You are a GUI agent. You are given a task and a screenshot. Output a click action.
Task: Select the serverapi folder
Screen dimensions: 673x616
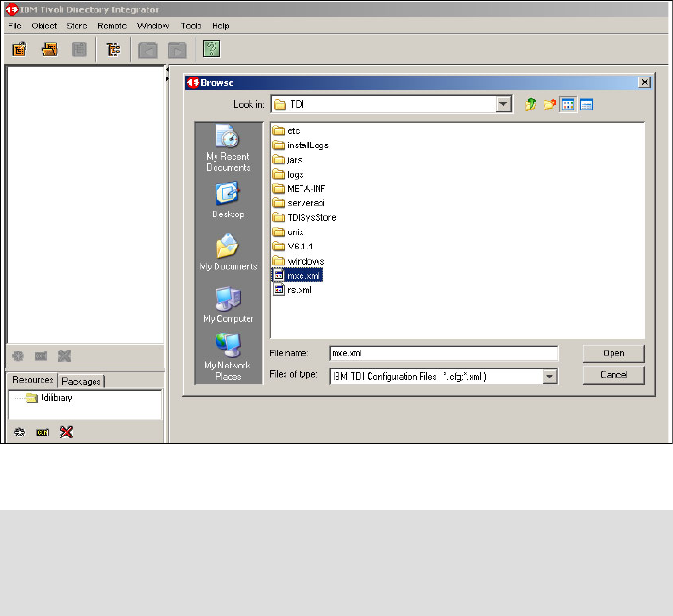tap(299, 203)
